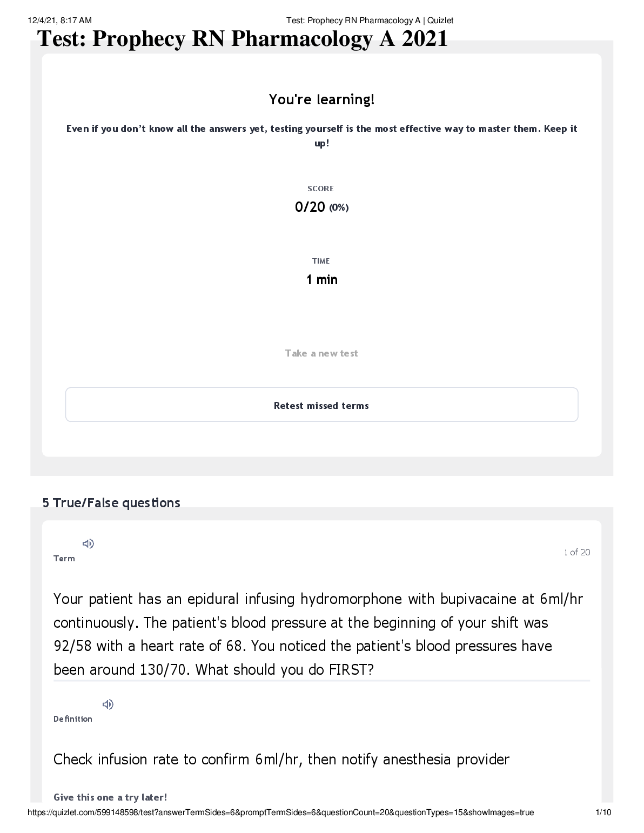Click the "5 True/False questions" section heading
This screenshot has height=833, width=644.
111,503
